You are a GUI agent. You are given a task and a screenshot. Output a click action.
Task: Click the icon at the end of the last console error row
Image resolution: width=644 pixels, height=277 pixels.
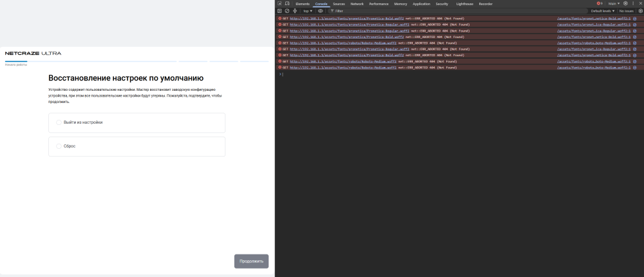(634, 68)
